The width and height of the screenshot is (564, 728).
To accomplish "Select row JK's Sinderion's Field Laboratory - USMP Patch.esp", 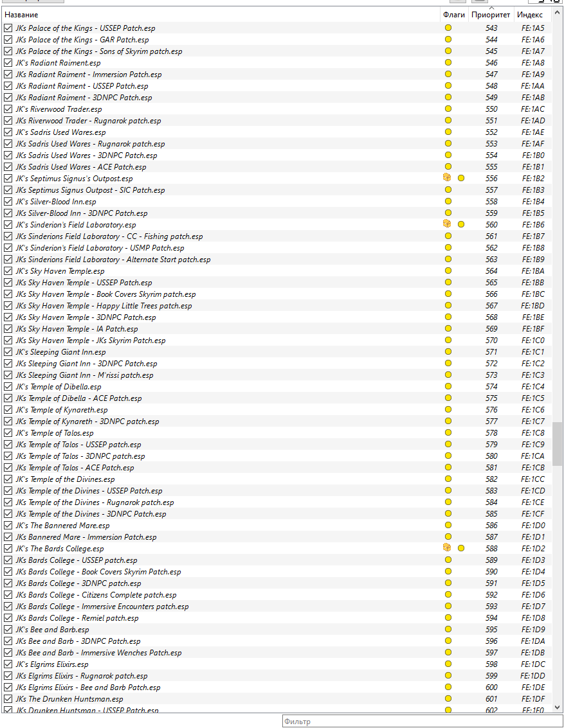I will point(277,247).
